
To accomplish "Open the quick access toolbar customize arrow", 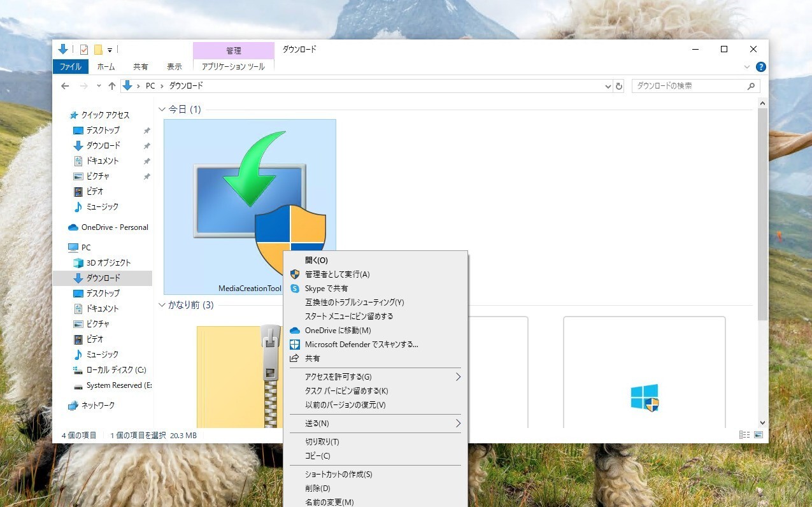I will [x=110, y=50].
